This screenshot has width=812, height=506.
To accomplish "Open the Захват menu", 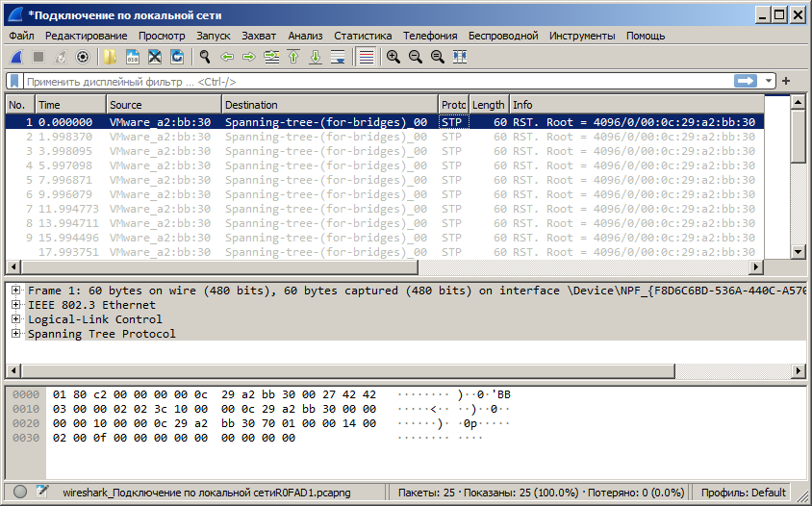I will [x=259, y=36].
